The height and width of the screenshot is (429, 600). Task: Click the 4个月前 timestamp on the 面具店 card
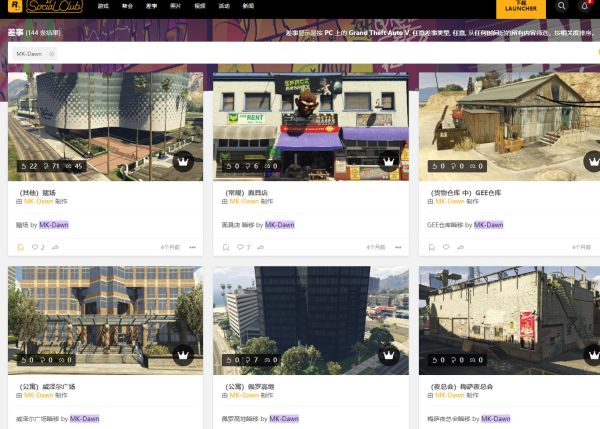376,247
